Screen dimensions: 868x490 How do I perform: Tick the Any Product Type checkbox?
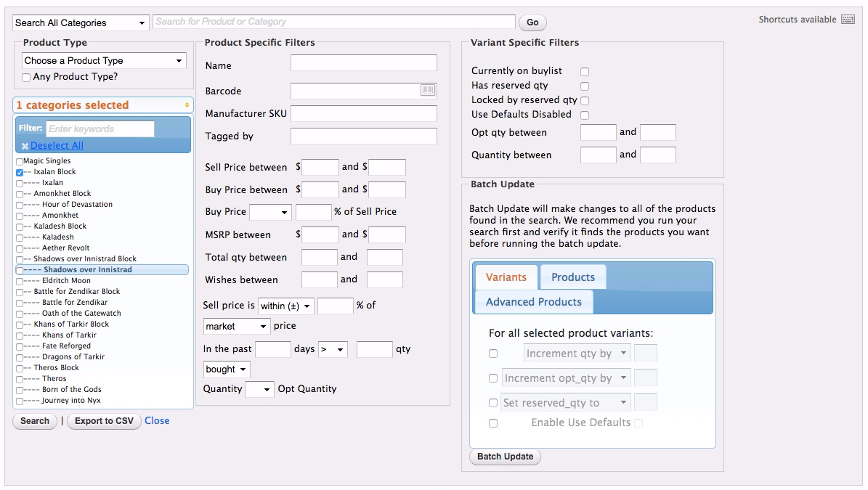[26, 78]
